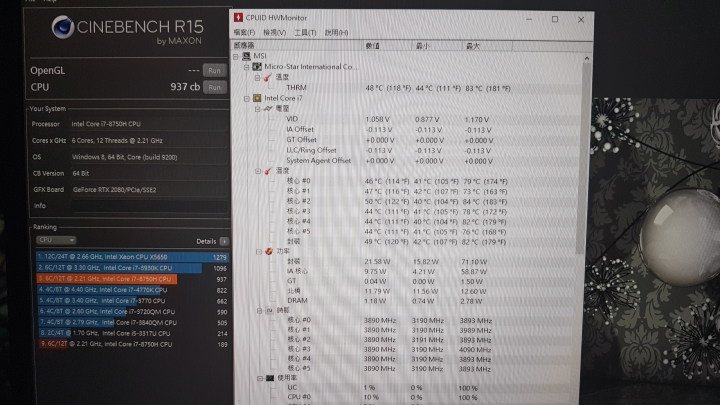The height and width of the screenshot is (405, 720).
Task: Click the voltage waveform icon above VID
Action: coord(268,108)
